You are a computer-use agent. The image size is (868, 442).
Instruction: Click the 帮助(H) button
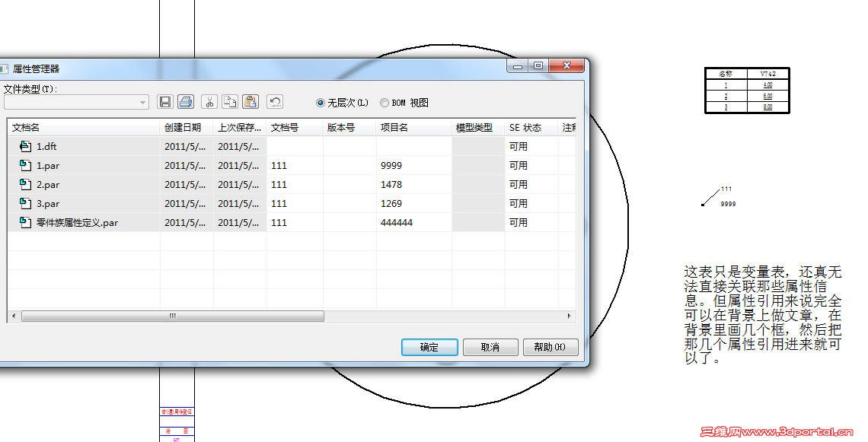550,347
